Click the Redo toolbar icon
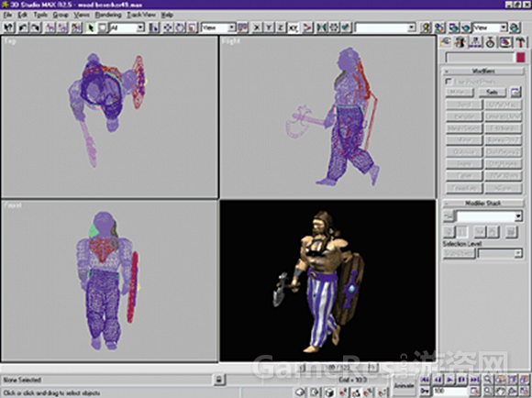532x398 pixels. [35, 28]
